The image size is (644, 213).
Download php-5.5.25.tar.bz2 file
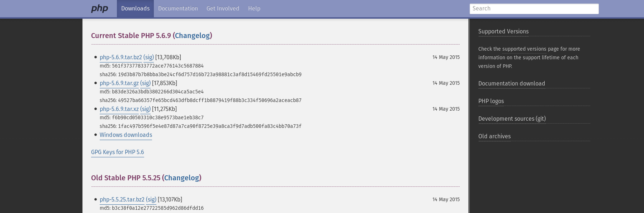tap(122, 199)
